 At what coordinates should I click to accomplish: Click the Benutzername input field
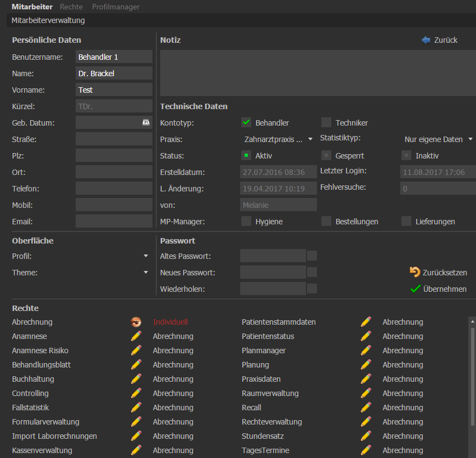click(114, 57)
